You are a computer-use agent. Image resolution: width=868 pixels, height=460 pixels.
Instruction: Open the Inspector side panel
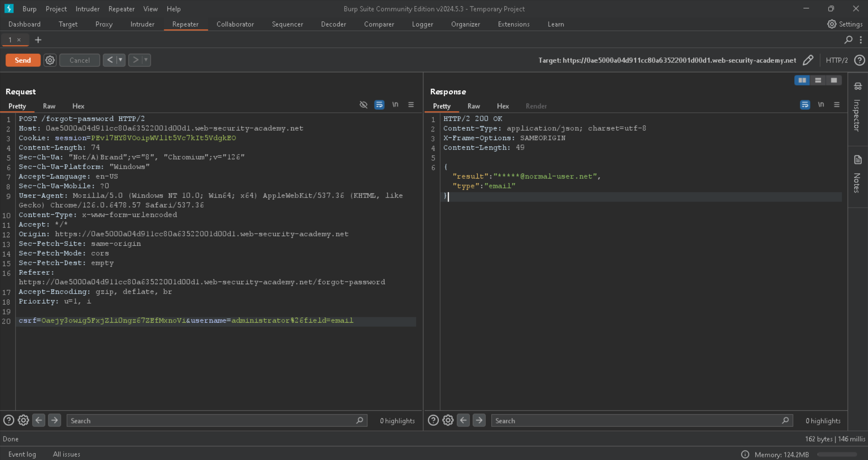pos(857,108)
